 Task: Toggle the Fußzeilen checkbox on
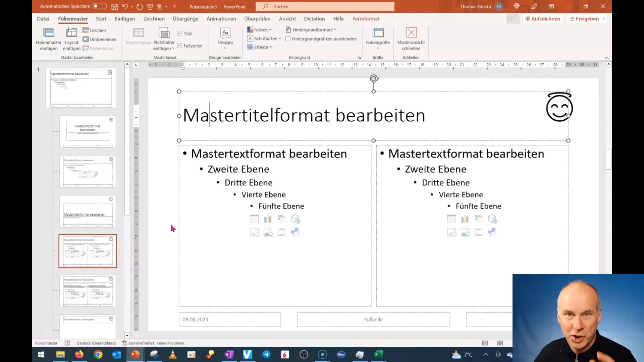179,46
